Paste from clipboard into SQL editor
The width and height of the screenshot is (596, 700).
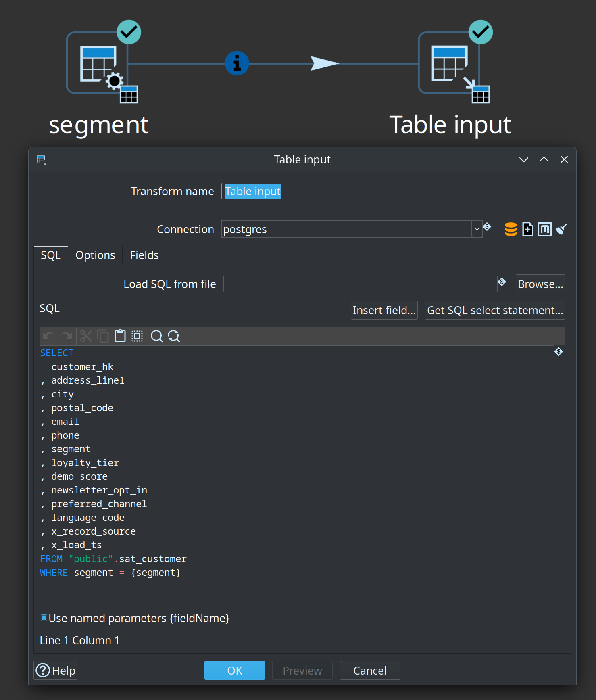click(120, 336)
